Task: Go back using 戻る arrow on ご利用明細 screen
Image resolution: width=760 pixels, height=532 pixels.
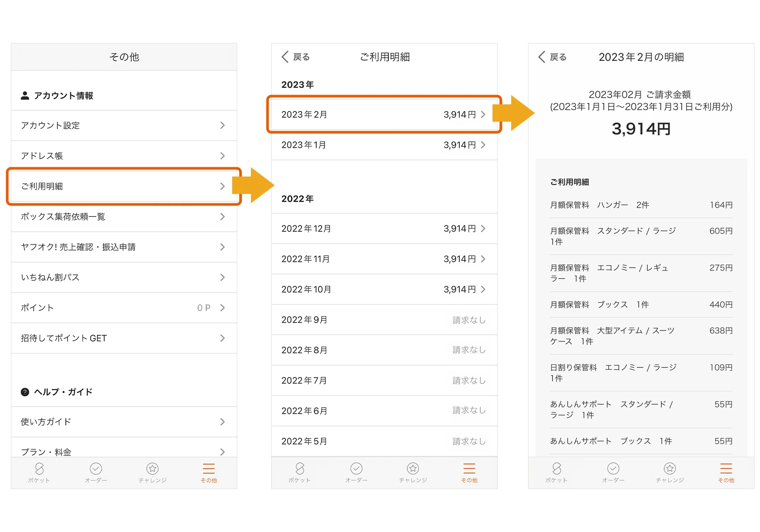Action: click(x=296, y=57)
